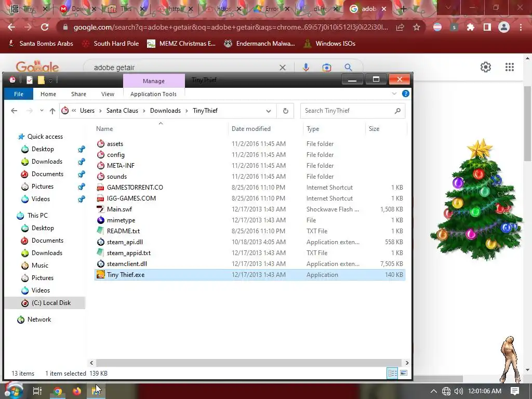Clear the Google search box

point(282,68)
